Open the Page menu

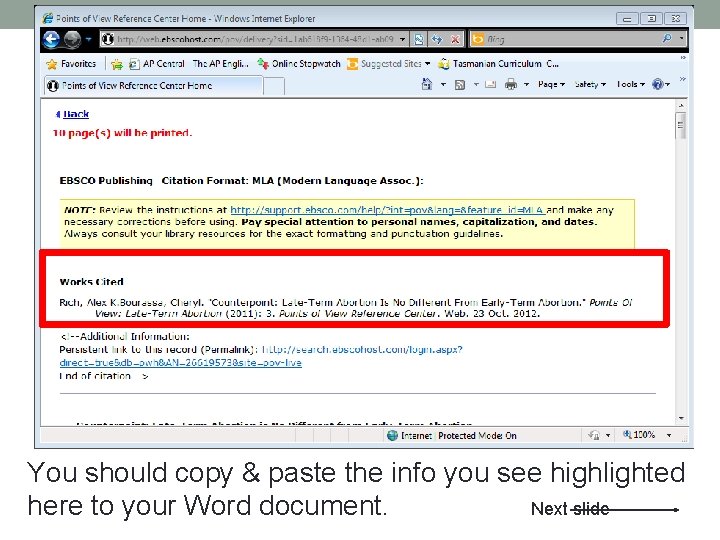coord(551,84)
